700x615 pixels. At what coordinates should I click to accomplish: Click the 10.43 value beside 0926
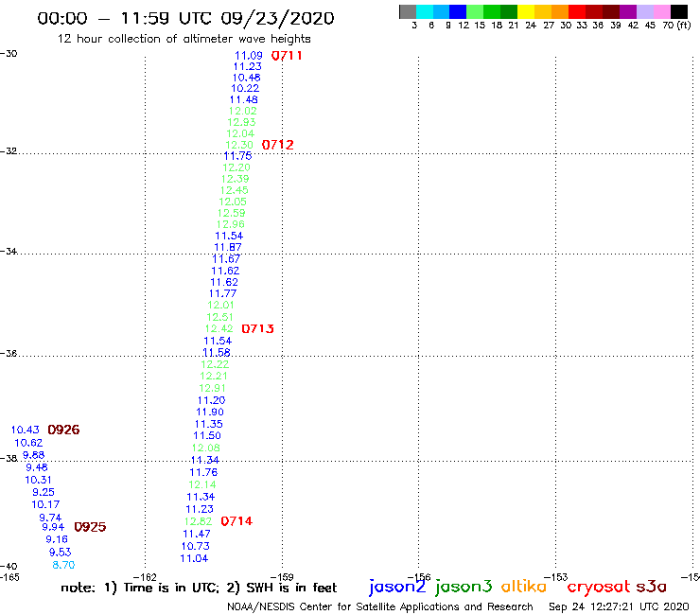[25, 430]
